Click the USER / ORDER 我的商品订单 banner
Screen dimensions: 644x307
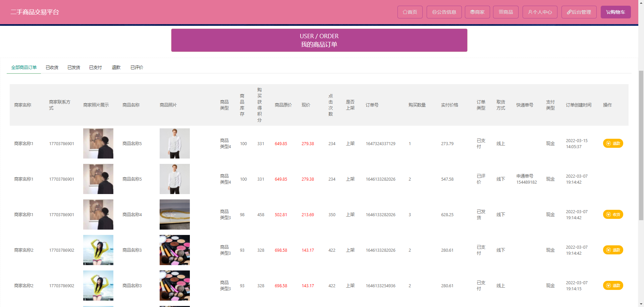(319, 40)
